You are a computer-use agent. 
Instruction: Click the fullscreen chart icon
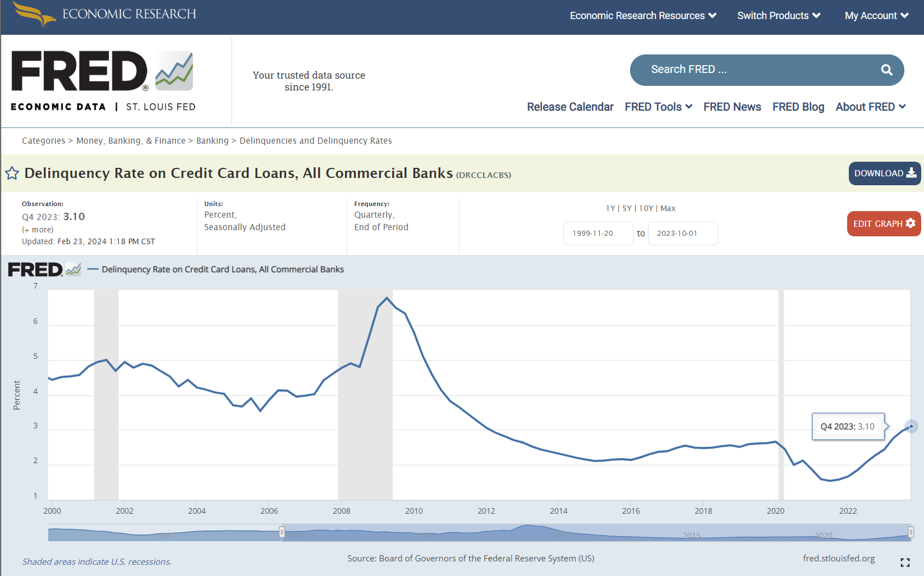[x=905, y=563]
